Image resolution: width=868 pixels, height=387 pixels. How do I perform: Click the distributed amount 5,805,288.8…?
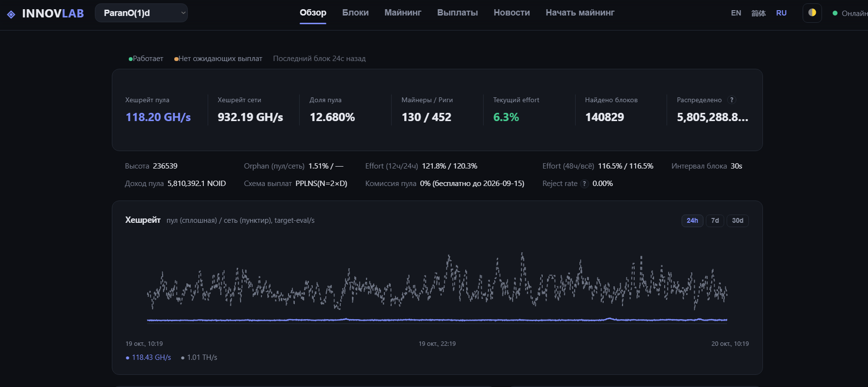click(713, 117)
